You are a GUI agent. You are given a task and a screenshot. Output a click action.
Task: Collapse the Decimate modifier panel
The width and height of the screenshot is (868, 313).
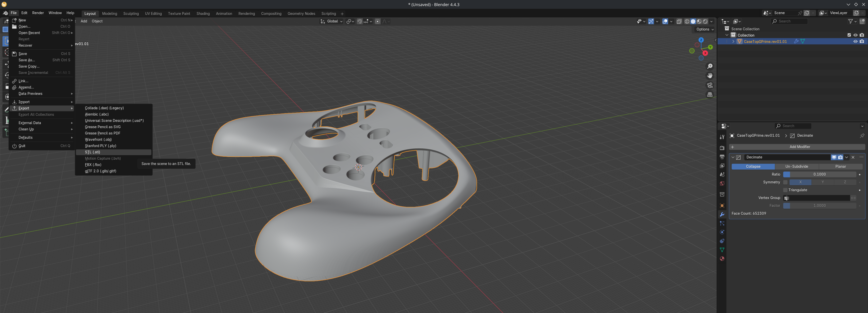(732, 157)
